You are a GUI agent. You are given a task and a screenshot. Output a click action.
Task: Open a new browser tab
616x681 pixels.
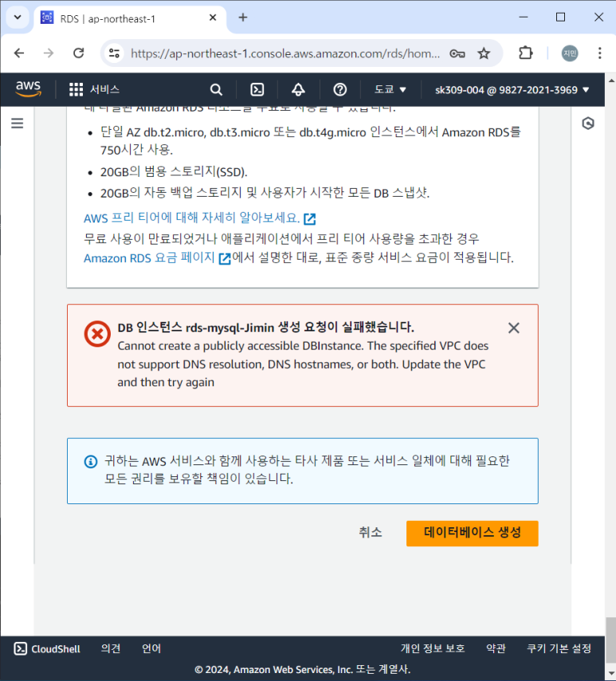point(243,18)
